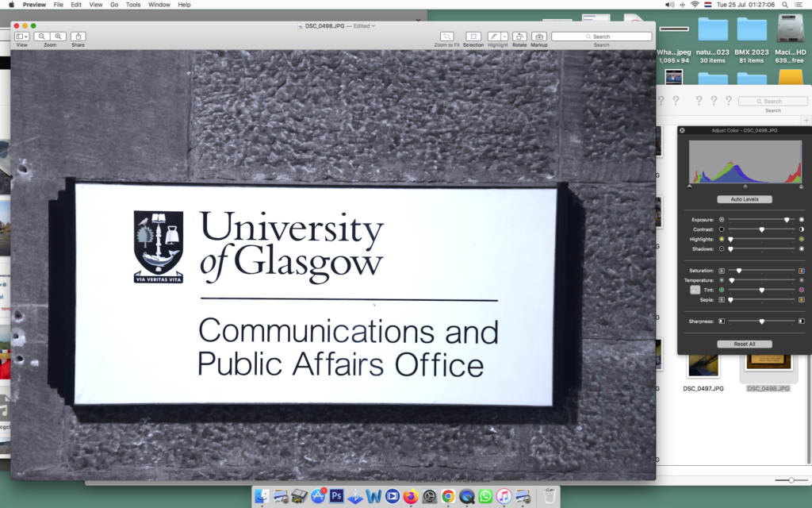Open the Help menu
Viewport: 812px width, 508px height.
point(184,5)
